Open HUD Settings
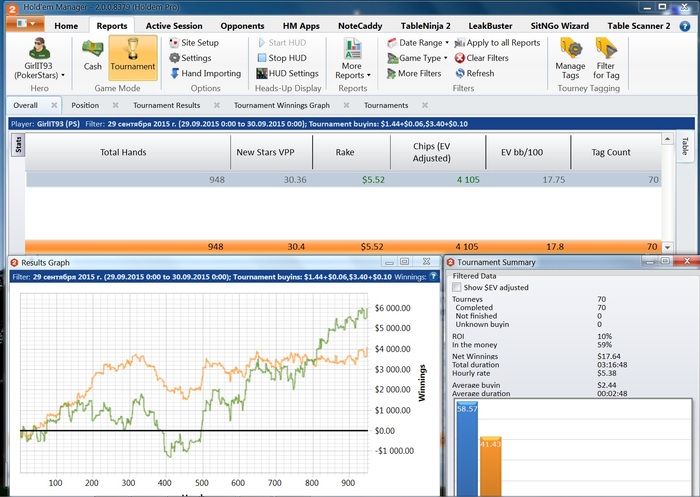Viewport: 700px width, 497px height. pos(287,73)
